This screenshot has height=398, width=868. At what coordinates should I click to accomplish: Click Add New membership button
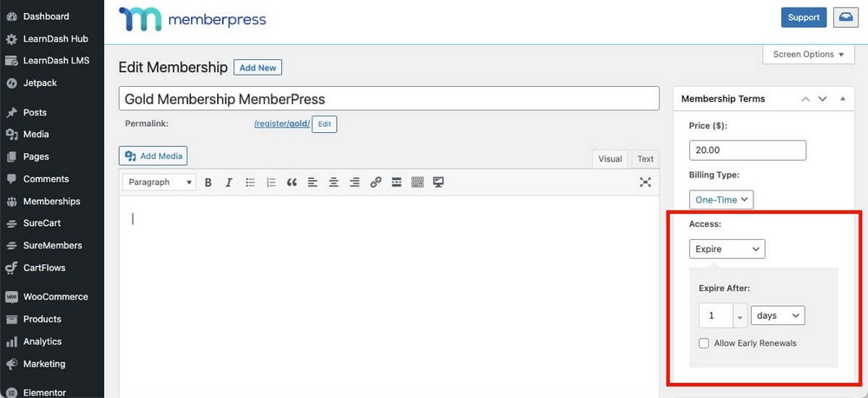[258, 68]
